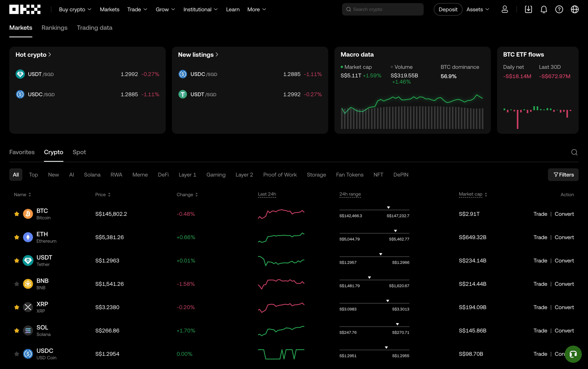
Task: Expand the Trade dropdown menu
Action: tap(137, 9)
